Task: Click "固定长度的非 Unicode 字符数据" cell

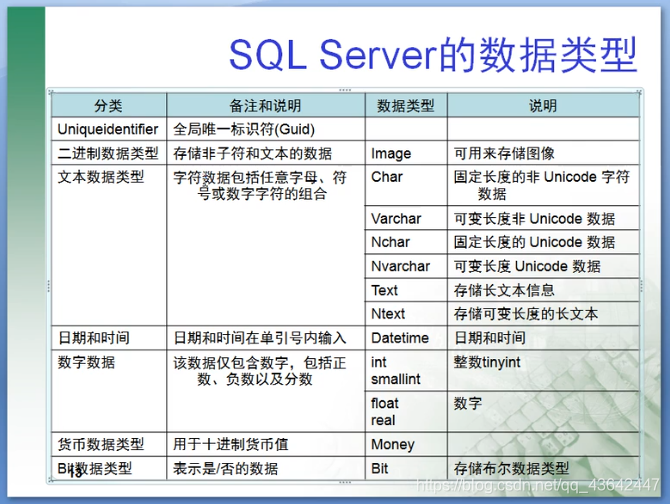Action: (x=544, y=185)
